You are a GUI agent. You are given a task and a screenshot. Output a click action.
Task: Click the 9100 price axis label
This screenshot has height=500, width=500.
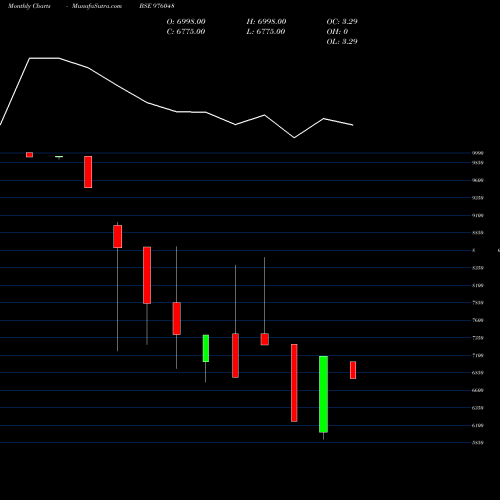[478, 215]
